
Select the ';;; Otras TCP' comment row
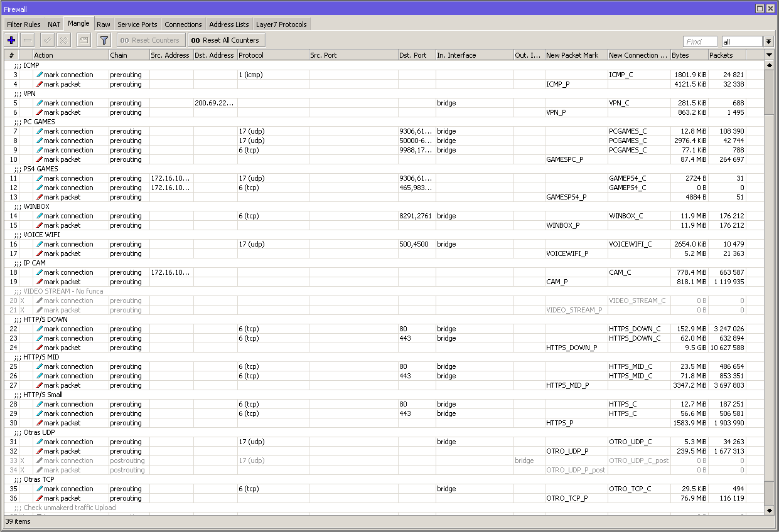(384, 479)
